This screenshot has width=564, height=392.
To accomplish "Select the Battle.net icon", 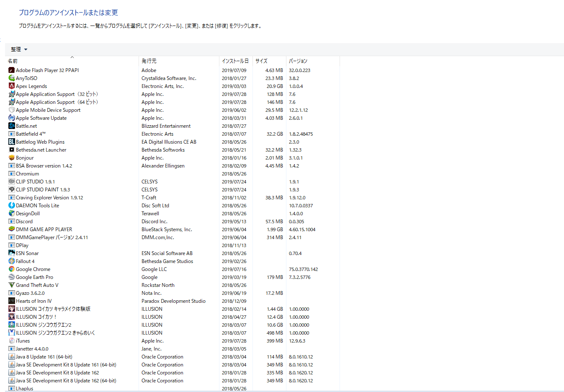I will [12, 126].
